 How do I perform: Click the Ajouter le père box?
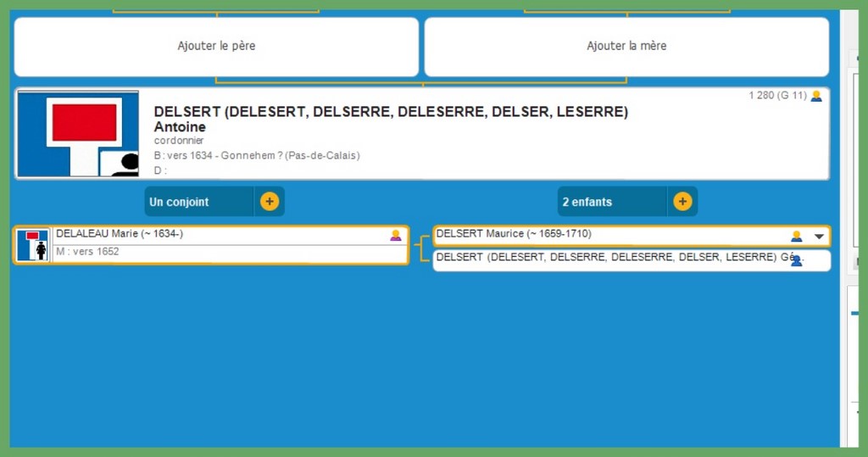point(216,47)
